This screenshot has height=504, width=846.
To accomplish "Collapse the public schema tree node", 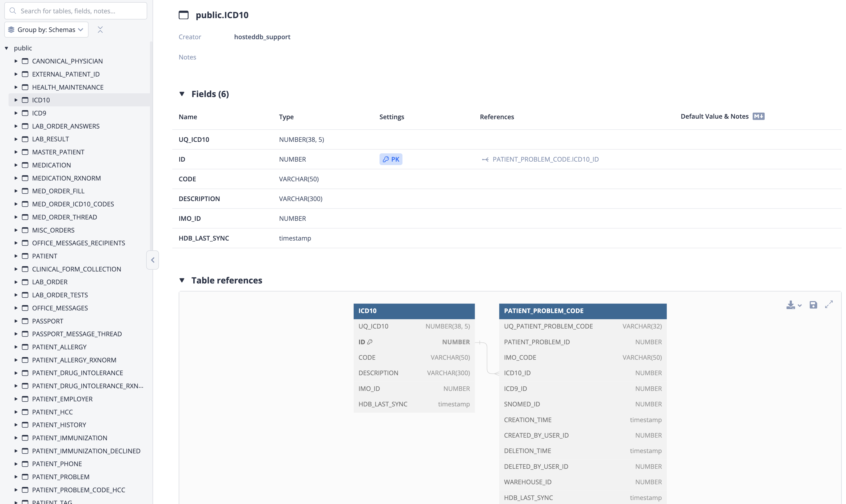I will pos(6,48).
